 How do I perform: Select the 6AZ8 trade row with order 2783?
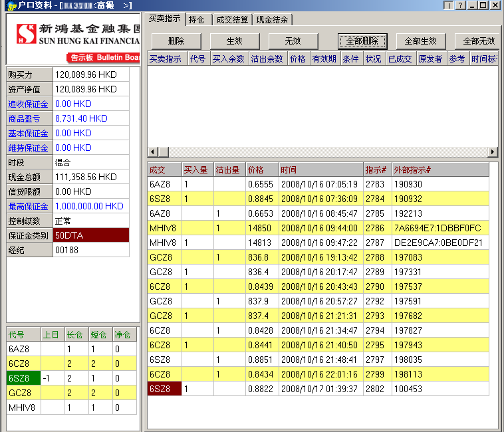318,184
